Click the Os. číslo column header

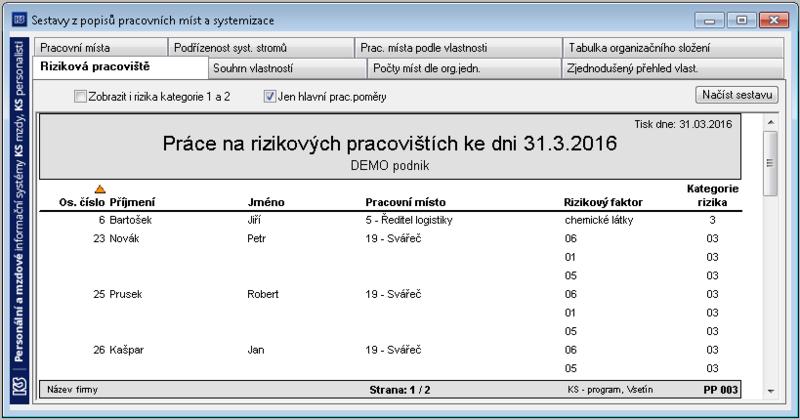[82, 202]
